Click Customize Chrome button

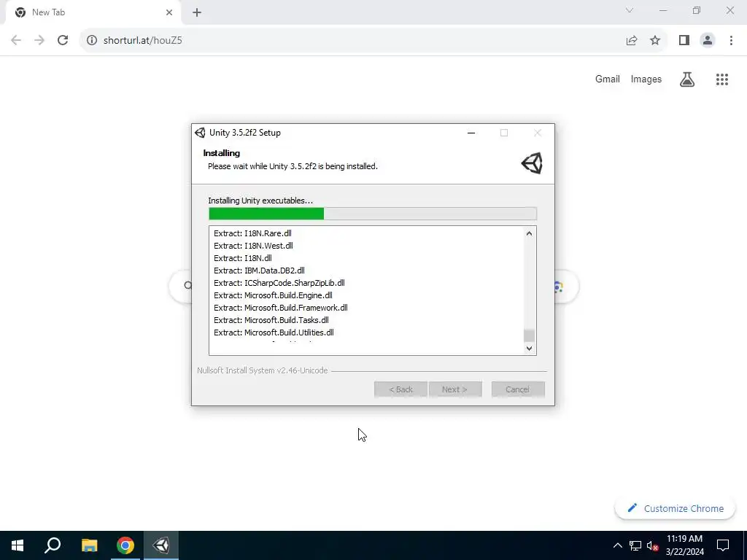pos(675,508)
